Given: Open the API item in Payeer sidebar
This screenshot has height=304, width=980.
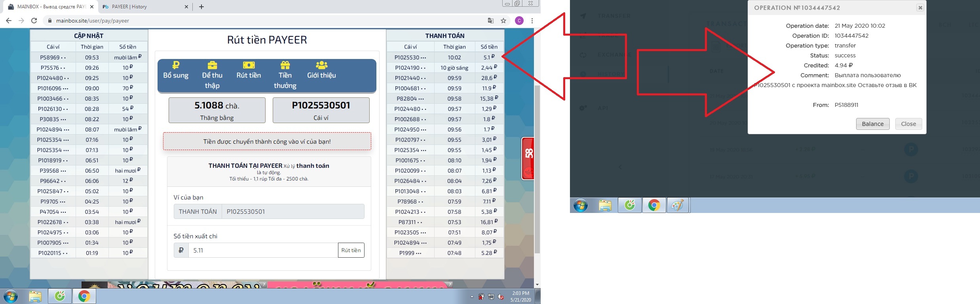Looking at the screenshot, I should 603,108.
